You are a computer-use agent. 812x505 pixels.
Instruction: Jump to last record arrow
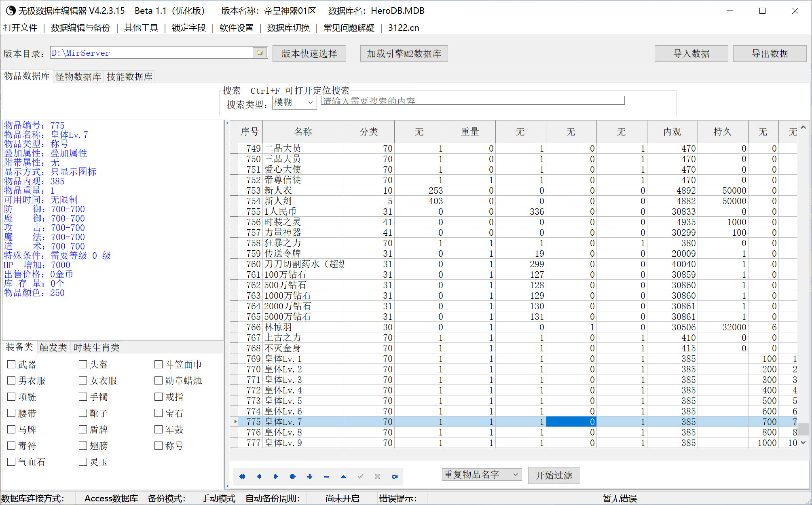[x=293, y=477]
